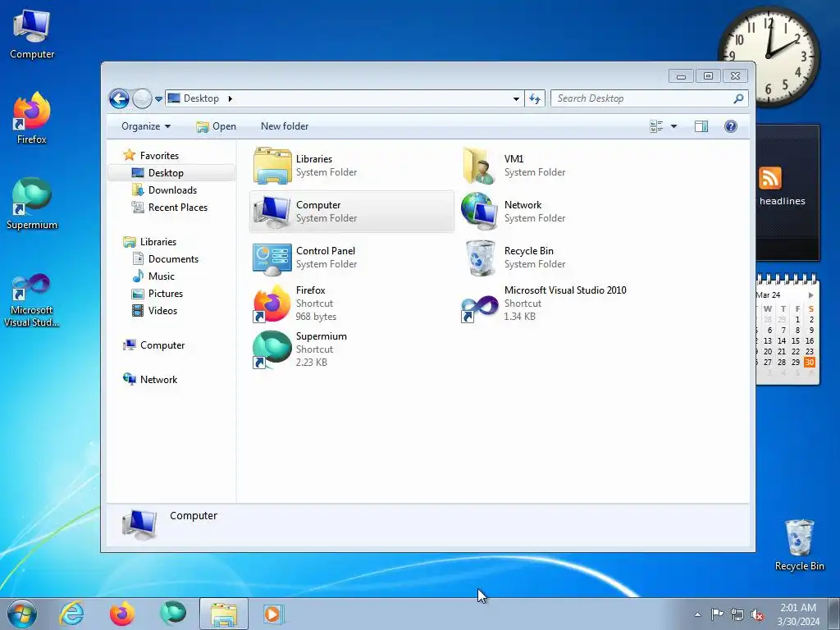Change your view icon button
840x630 pixels.
point(656,126)
